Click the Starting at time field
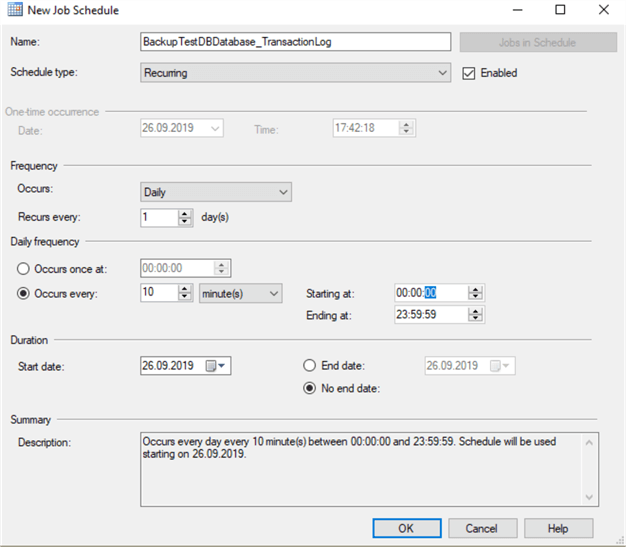This screenshot has width=626, height=547. pyautogui.click(x=430, y=293)
